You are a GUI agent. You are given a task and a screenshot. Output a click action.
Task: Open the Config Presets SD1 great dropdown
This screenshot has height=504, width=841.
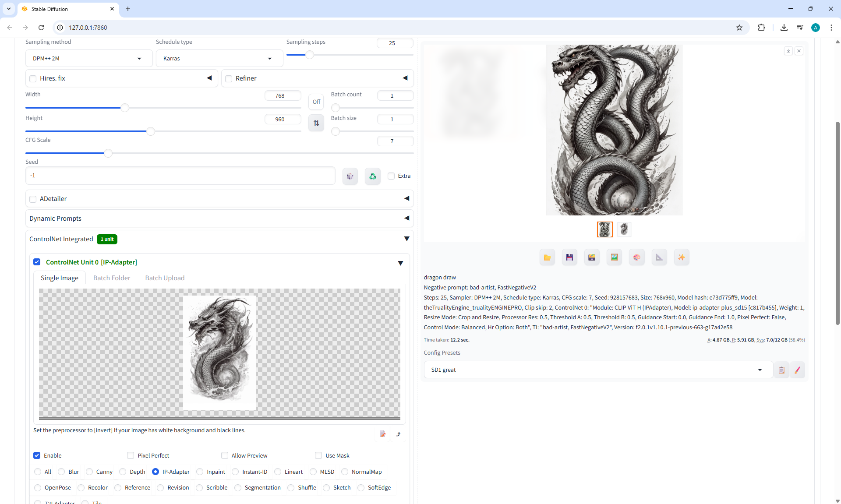pyautogui.click(x=596, y=370)
